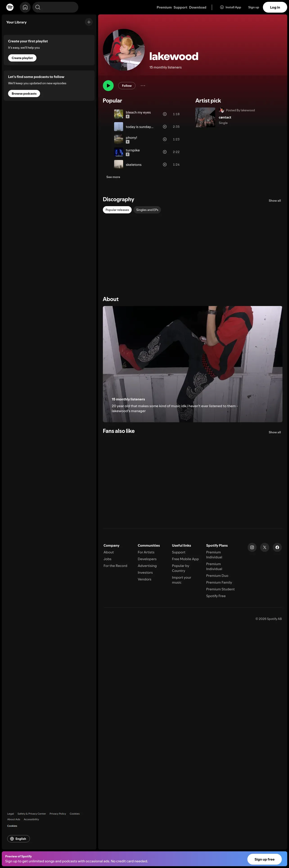Open the English language selector
This screenshot has height=868, width=289.
point(18,839)
